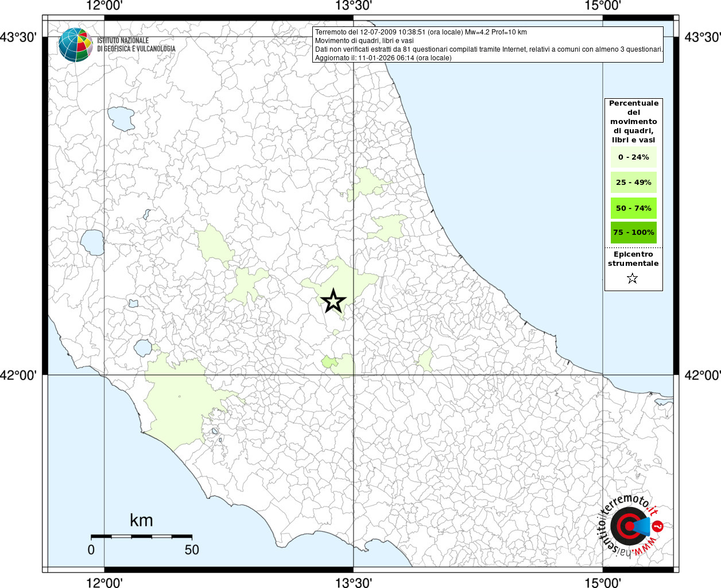
Task: Click the epicenter star on the map
Action: [x=334, y=301]
